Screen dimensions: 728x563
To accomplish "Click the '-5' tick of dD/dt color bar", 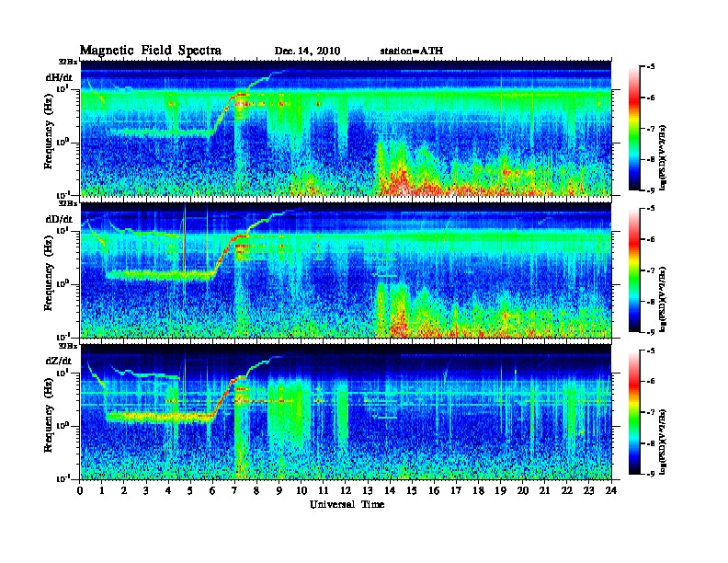I will coord(651,209).
